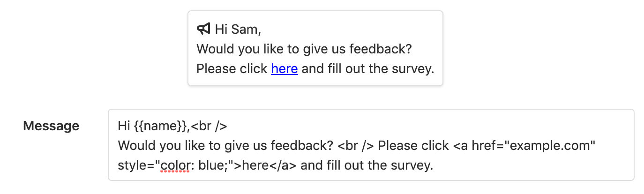Image resolution: width=644 pixels, height=194 pixels.
Task: Click the megaphone icon in the preview
Action: coord(203,29)
